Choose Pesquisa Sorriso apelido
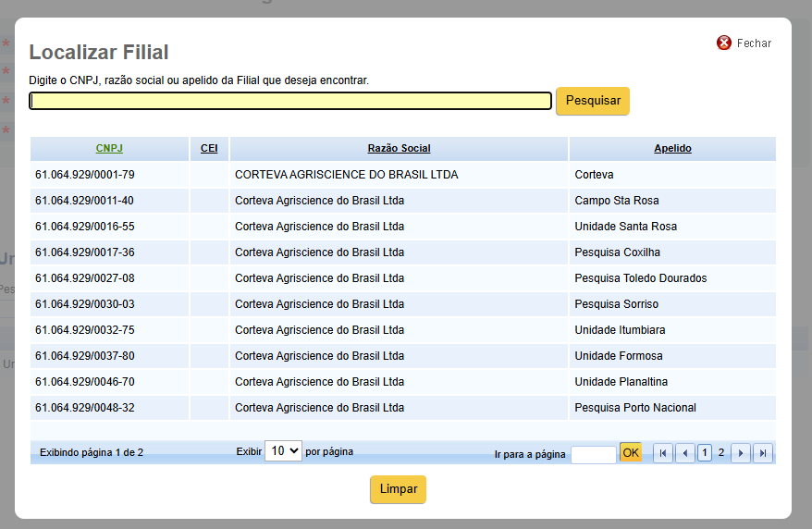 [x=616, y=304]
